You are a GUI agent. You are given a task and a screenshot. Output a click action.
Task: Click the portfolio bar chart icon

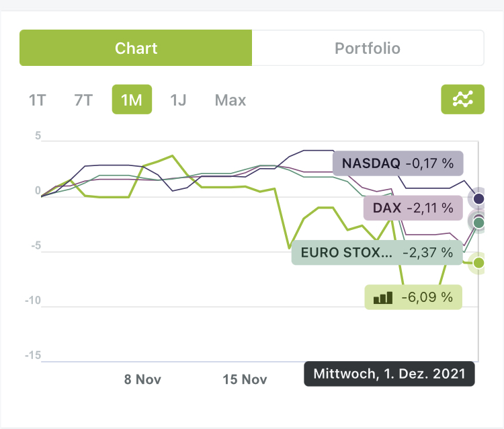pos(383,297)
